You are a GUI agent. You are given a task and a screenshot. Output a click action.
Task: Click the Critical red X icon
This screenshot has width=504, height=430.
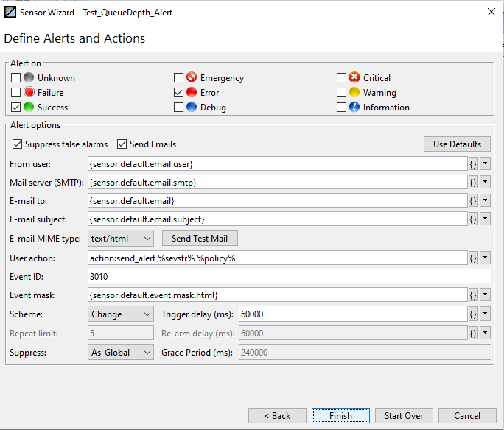[354, 77]
